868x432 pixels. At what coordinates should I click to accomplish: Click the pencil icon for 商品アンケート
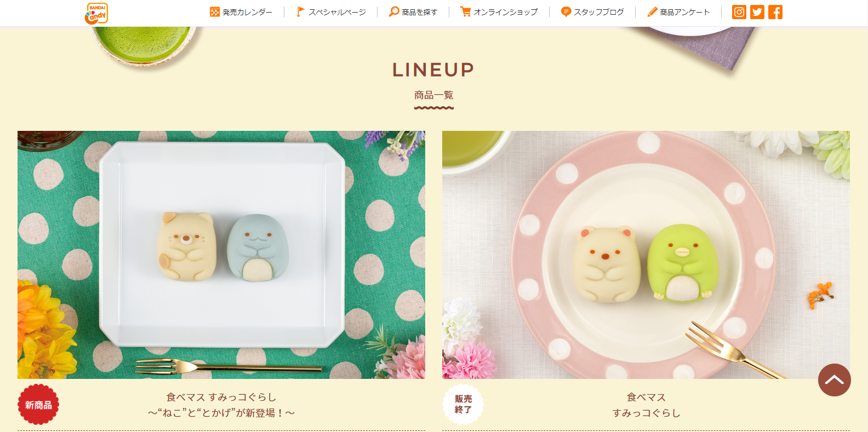click(652, 11)
